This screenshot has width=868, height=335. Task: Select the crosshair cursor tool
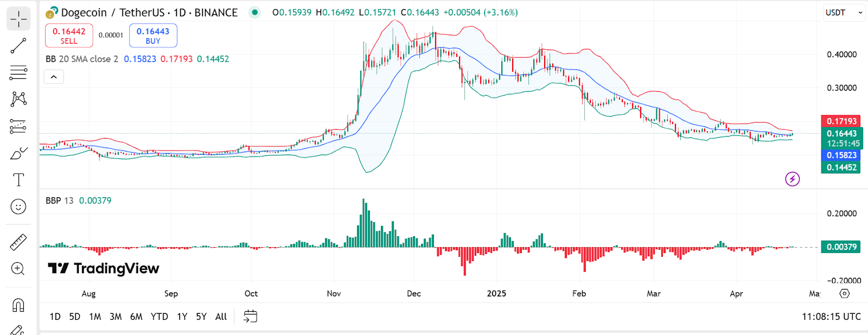point(18,19)
